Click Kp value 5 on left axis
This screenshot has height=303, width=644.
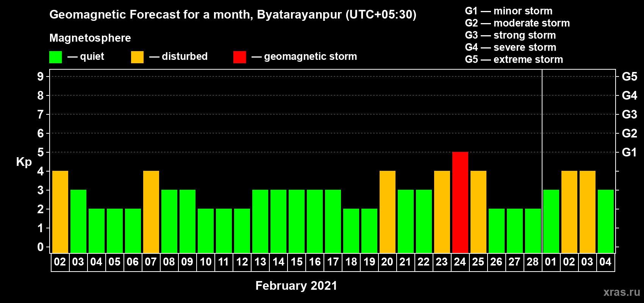(x=41, y=152)
